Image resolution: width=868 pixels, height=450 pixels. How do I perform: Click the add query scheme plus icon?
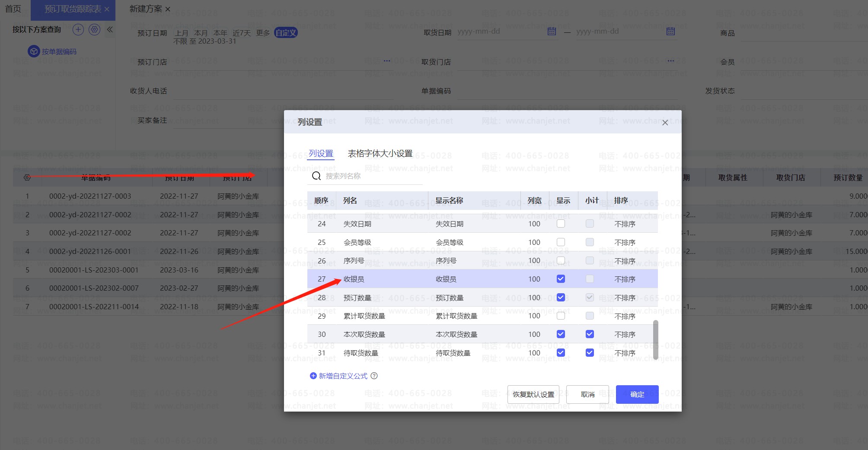(78, 29)
